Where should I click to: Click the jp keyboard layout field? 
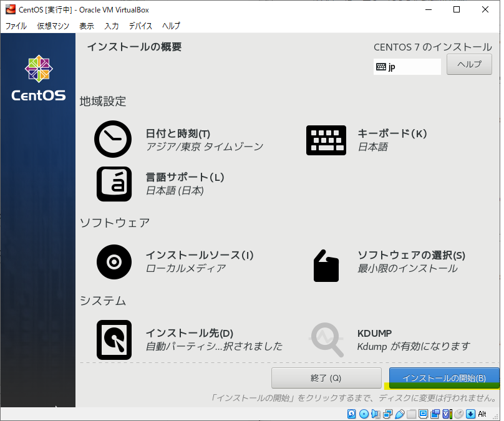[x=407, y=65]
